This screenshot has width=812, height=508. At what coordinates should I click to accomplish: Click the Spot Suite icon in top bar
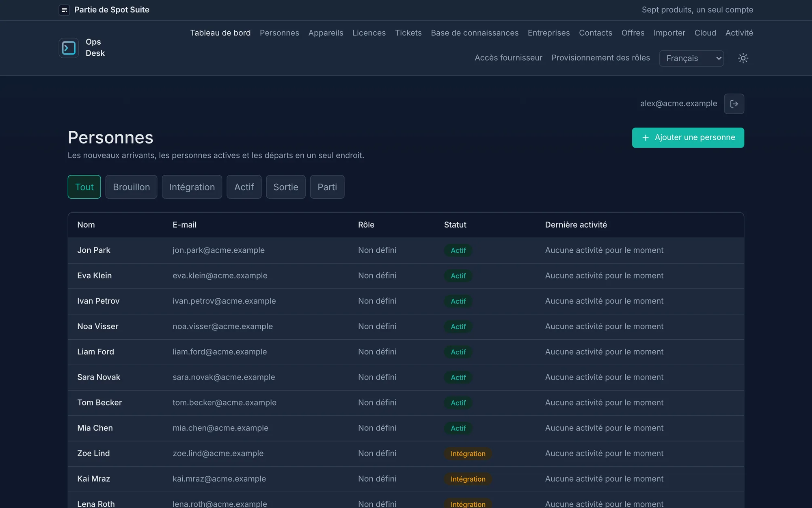click(64, 10)
